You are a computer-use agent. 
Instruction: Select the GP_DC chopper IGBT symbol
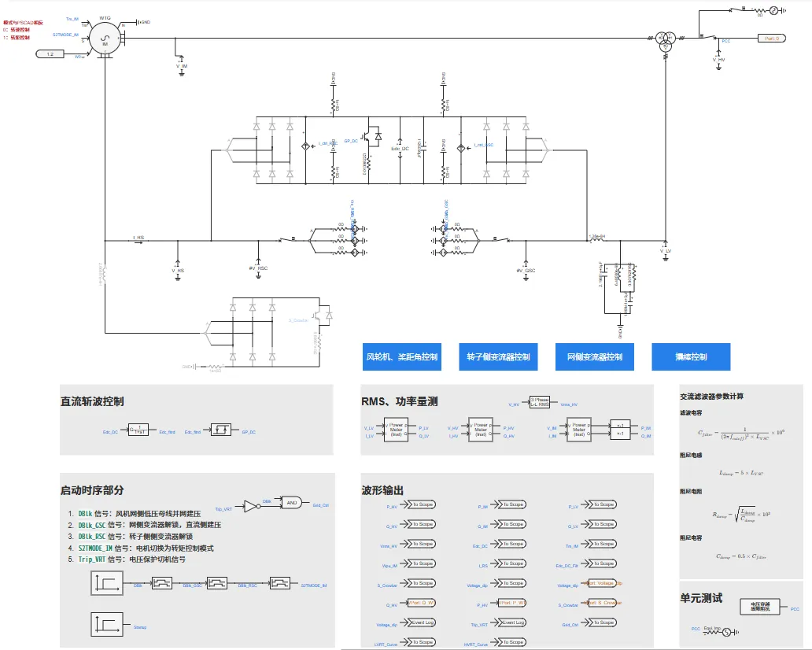(372, 137)
